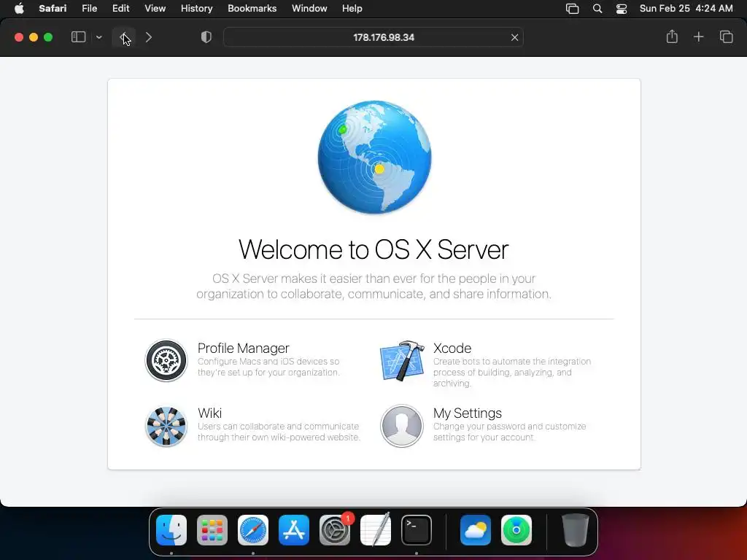Open the Safari menu
The image size is (747, 560).
click(x=53, y=9)
